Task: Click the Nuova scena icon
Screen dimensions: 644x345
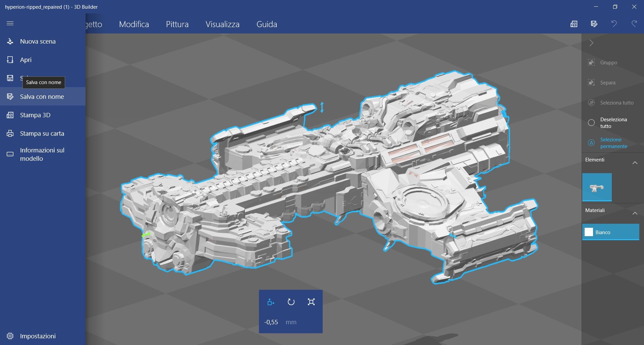Action: pos(10,42)
